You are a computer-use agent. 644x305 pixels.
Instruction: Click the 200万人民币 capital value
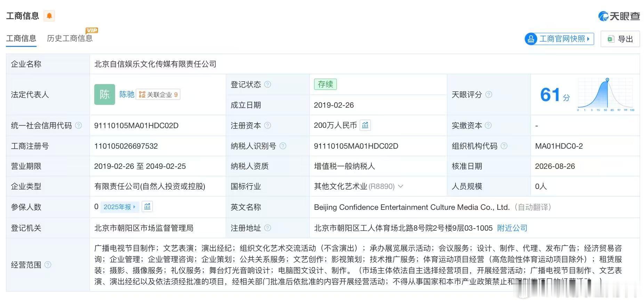(x=336, y=125)
